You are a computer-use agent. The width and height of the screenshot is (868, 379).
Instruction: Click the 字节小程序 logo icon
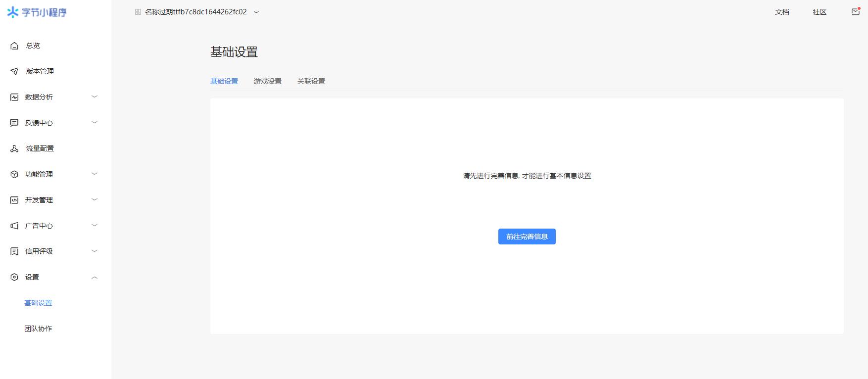[13, 12]
